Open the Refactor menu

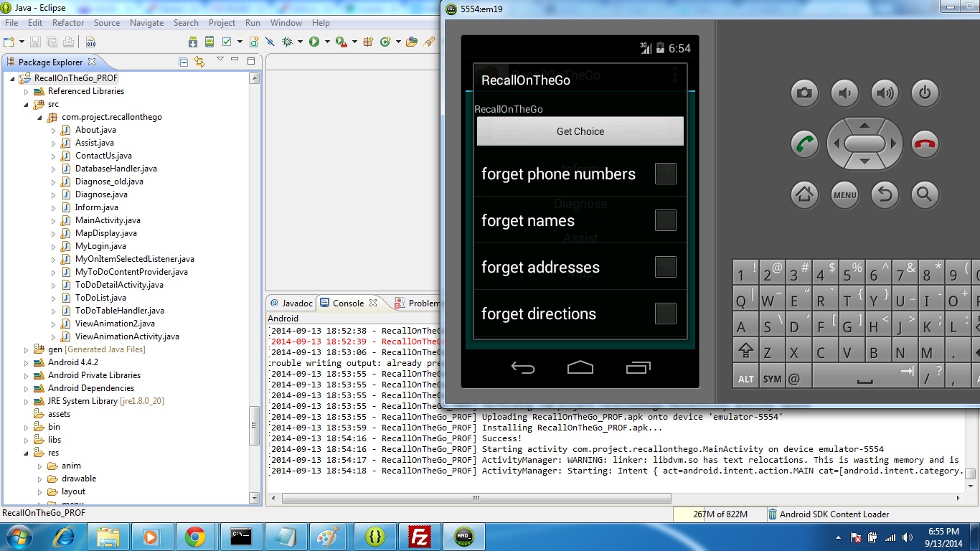tap(68, 23)
